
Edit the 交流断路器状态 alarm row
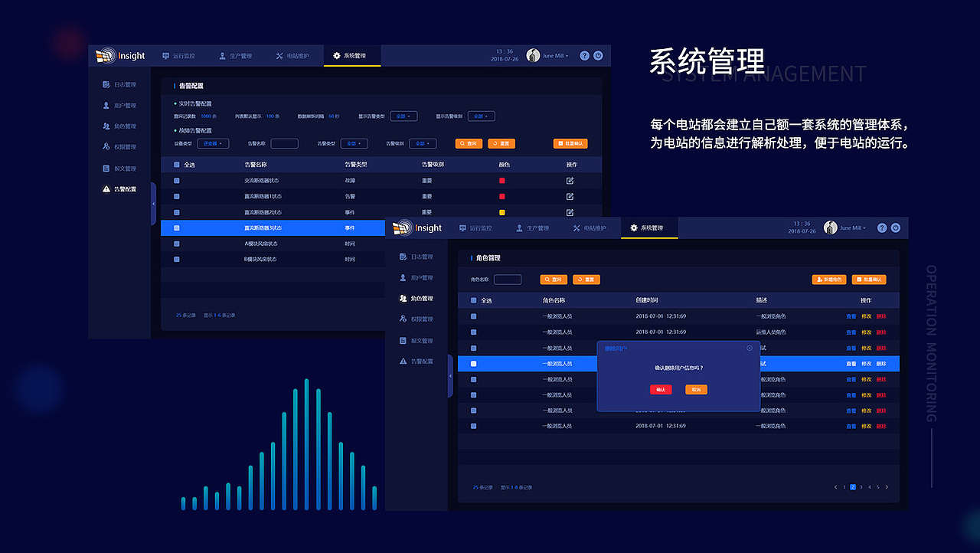(570, 181)
